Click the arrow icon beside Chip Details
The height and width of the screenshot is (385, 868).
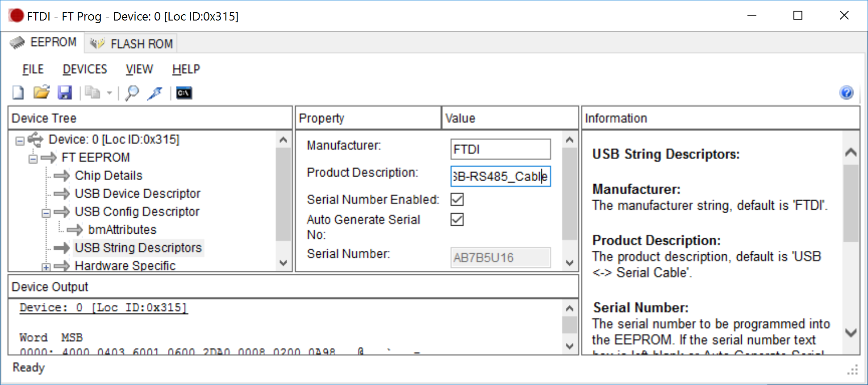pyautogui.click(x=62, y=176)
